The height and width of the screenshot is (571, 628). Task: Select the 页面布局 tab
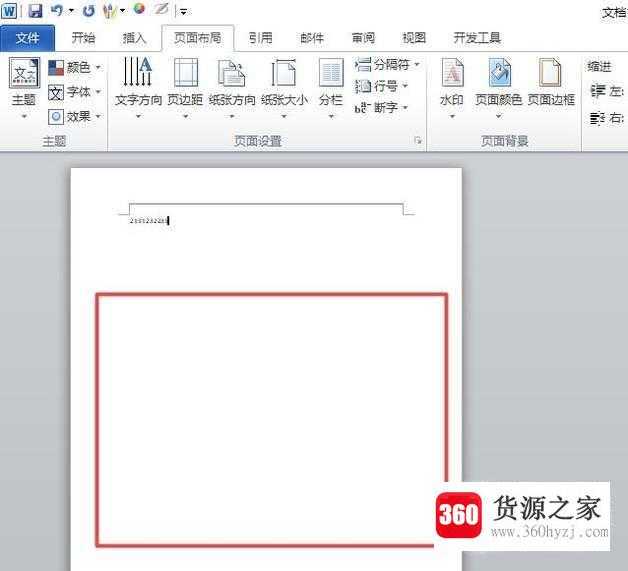pos(198,38)
